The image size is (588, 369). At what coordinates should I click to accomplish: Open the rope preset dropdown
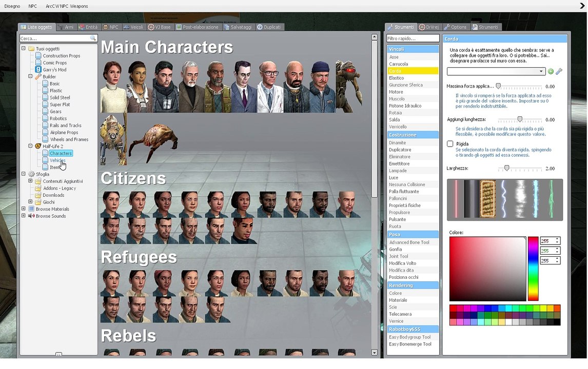point(496,71)
